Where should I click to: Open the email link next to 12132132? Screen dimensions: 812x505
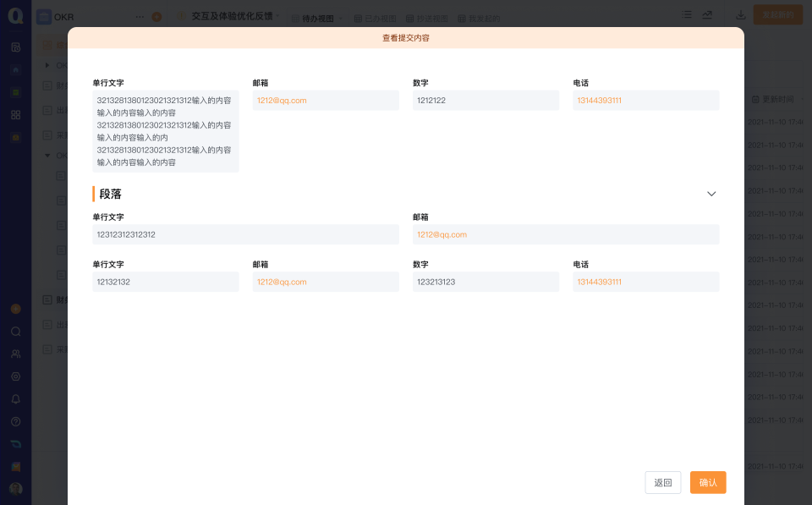click(x=282, y=282)
